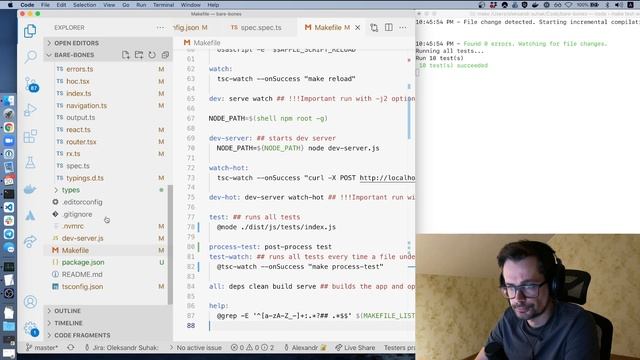The height and width of the screenshot is (360, 640).
Task: Open Source Control view with 87 badge
Action: pos(31,84)
